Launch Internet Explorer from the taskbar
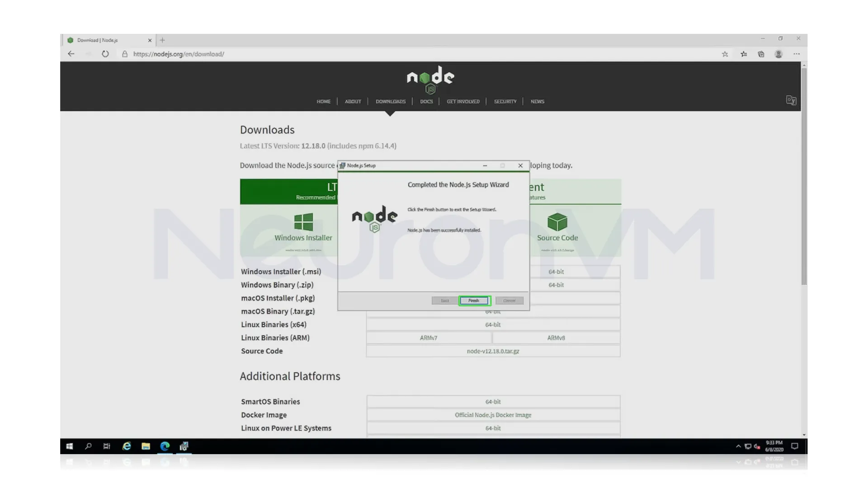Screen dimensions: 868x488 127,446
